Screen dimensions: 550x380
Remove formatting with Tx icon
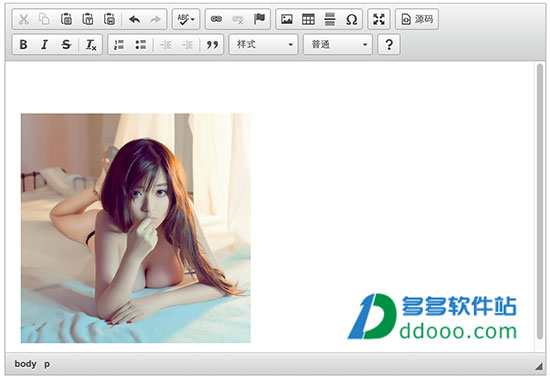[x=91, y=44]
